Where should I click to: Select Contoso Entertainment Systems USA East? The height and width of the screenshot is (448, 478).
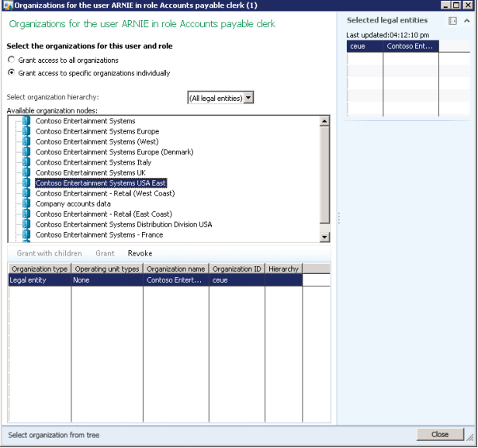(x=101, y=183)
